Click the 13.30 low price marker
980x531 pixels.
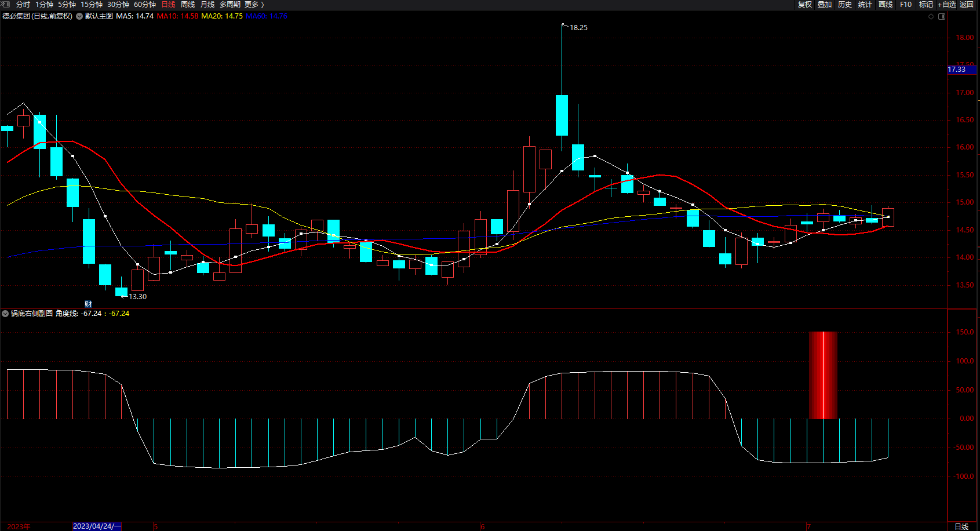(x=137, y=296)
